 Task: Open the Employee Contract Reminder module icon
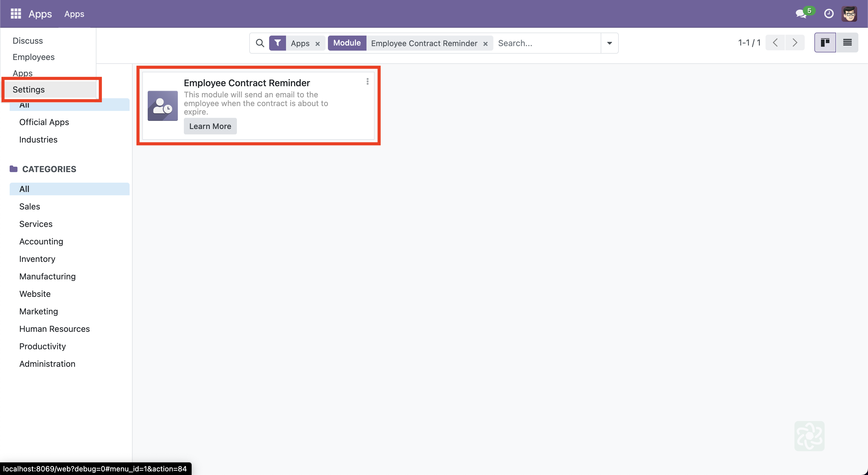tap(162, 106)
